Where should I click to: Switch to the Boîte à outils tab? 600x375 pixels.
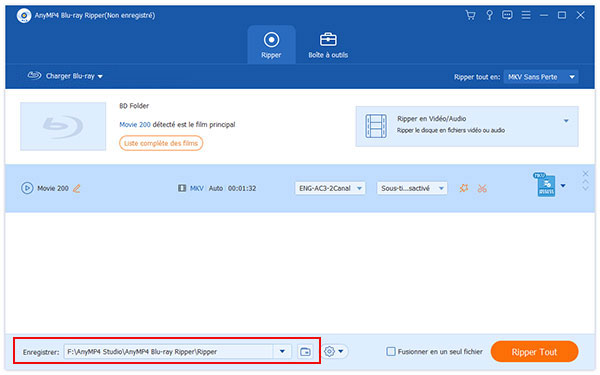pyautogui.click(x=328, y=45)
